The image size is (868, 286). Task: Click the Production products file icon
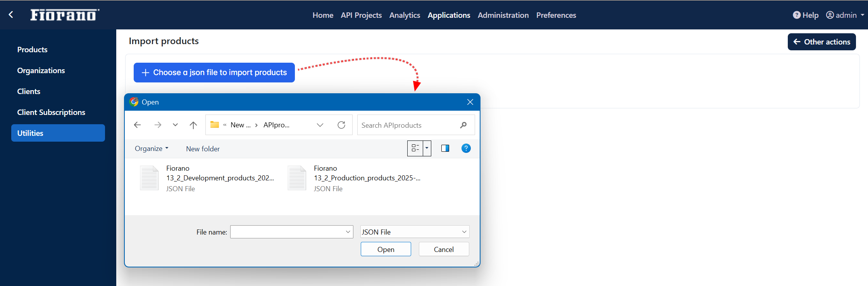click(297, 178)
